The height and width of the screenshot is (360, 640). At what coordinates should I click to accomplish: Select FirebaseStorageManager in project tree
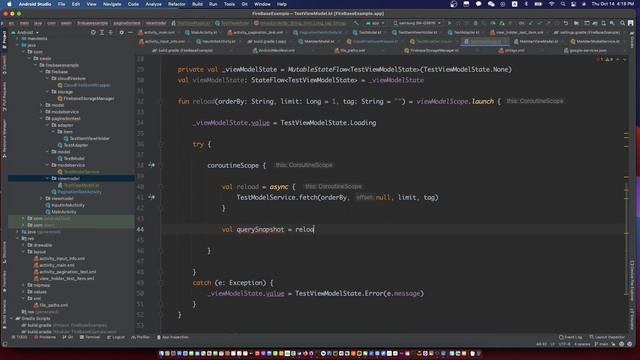click(86, 98)
